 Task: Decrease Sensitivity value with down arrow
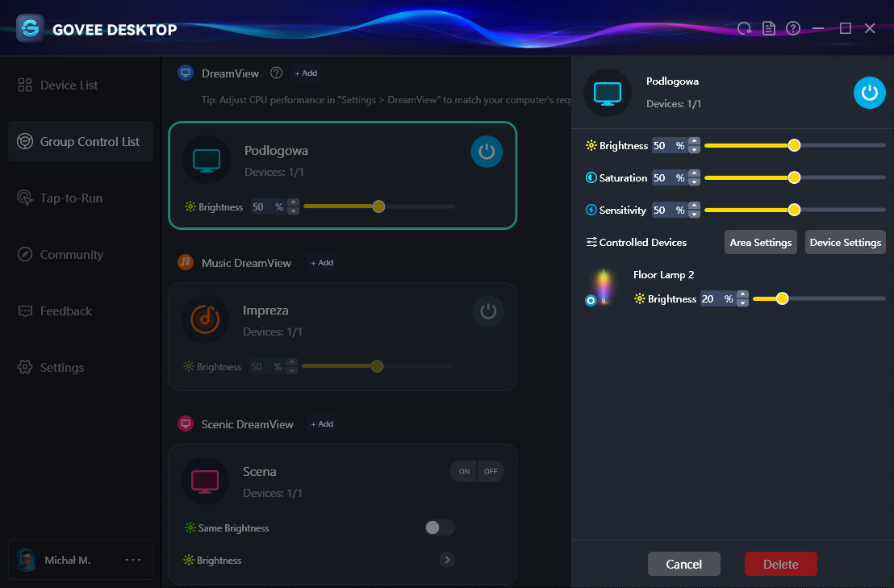694,215
